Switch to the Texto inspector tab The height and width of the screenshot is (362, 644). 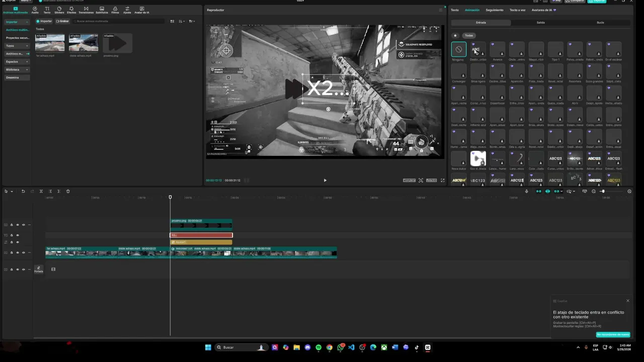455,10
